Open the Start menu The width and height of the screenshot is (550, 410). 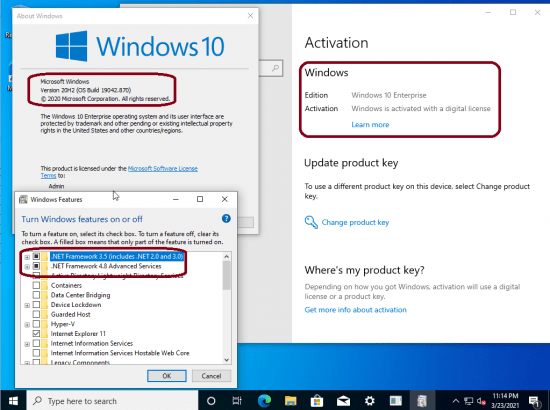click(13, 401)
